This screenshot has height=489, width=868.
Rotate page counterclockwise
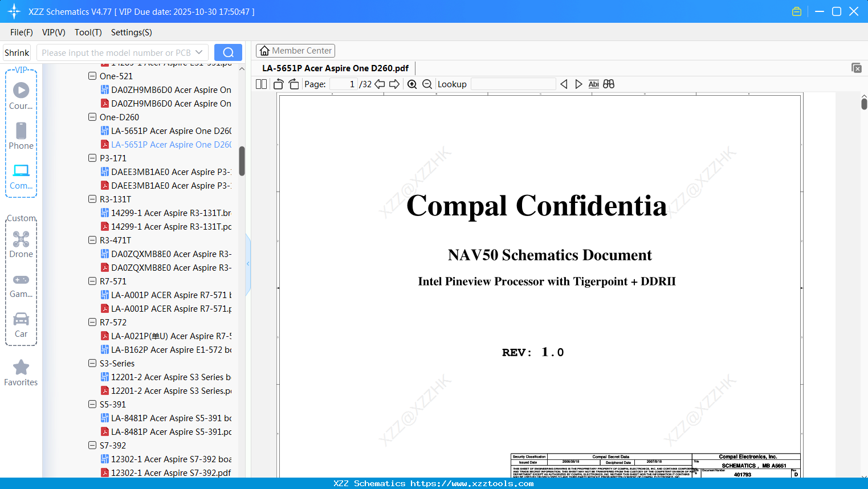pyautogui.click(x=279, y=84)
